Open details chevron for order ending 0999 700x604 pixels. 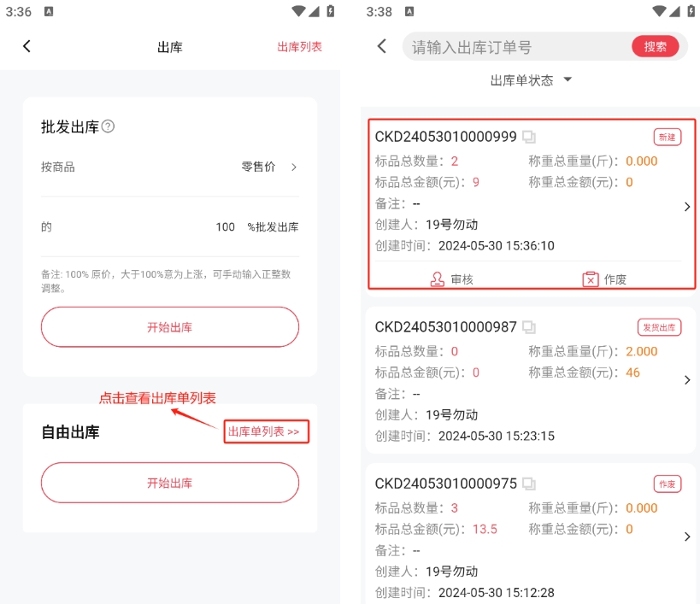point(687,207)
